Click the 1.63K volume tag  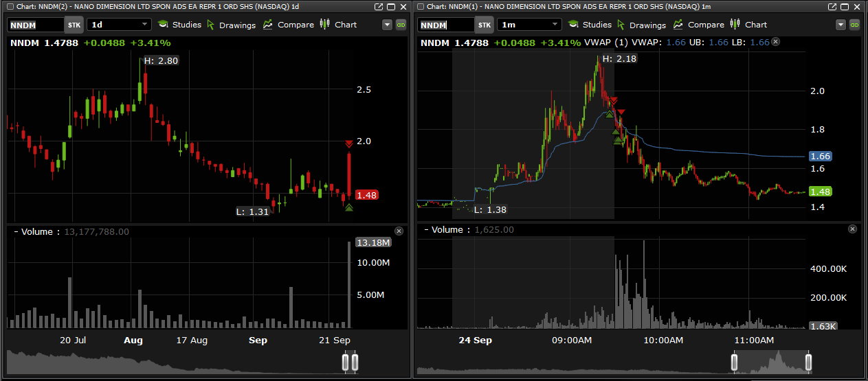[822, 326]
